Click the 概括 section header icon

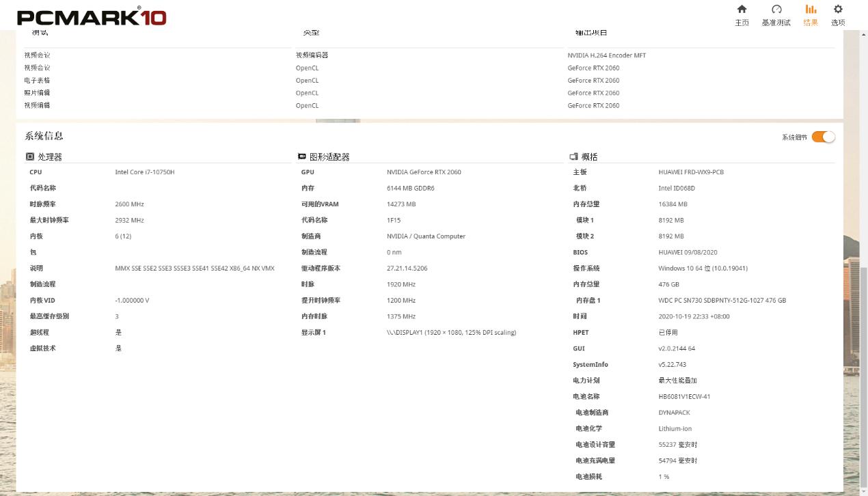pyautogui.click(x=573, y=156)
